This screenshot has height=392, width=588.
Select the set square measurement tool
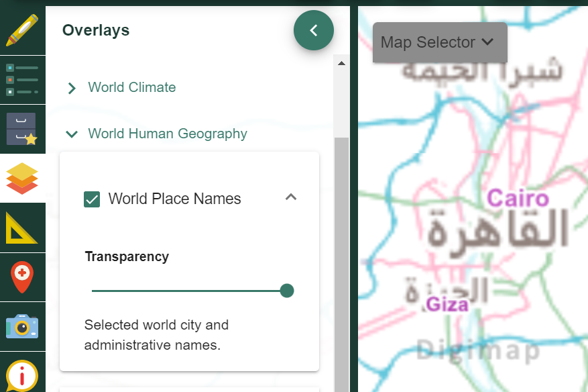tap(22, 228)
